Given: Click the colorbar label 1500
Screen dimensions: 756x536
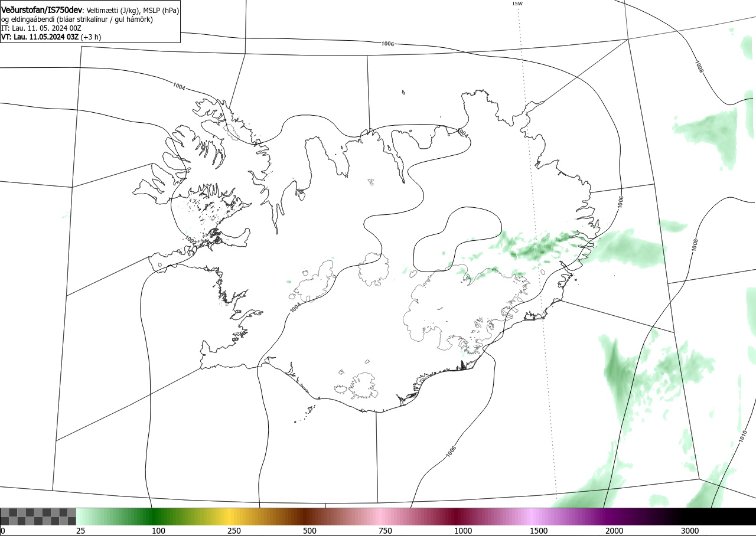Looking at the screenshot, I should (x=537, y=531).
